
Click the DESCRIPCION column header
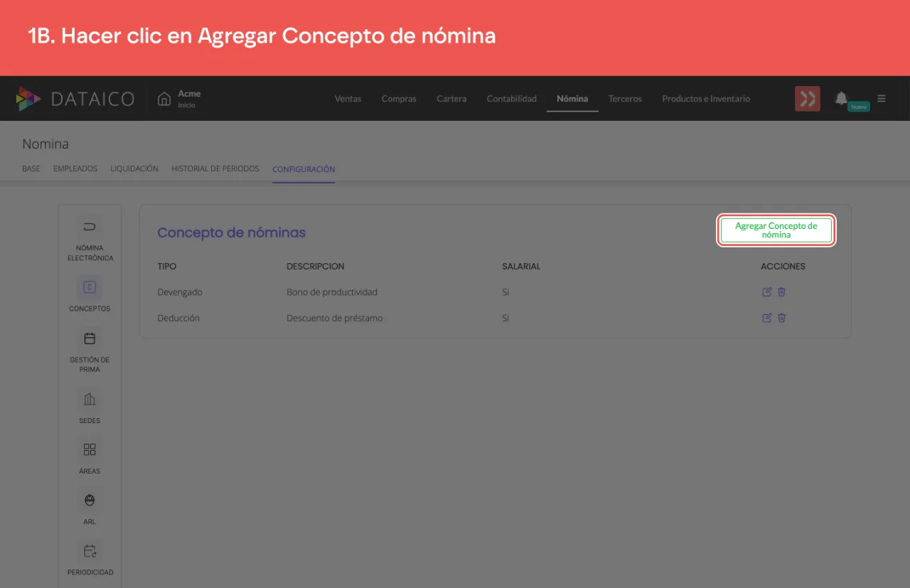(316, 266)
